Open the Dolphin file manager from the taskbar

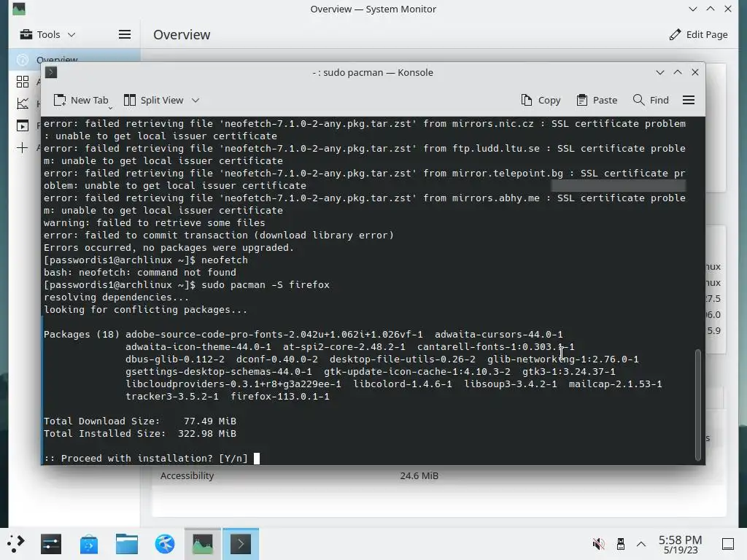coord(127,544)
